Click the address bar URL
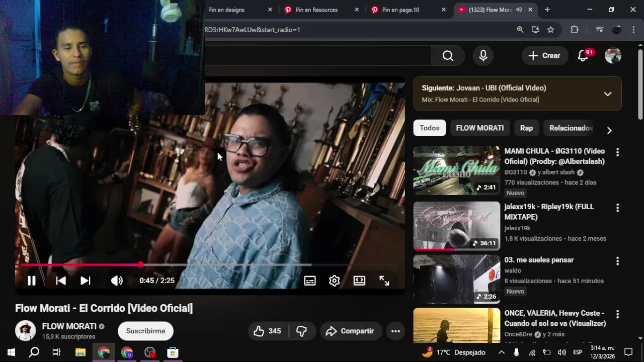 pyautogui.click(x=253, y=30)
